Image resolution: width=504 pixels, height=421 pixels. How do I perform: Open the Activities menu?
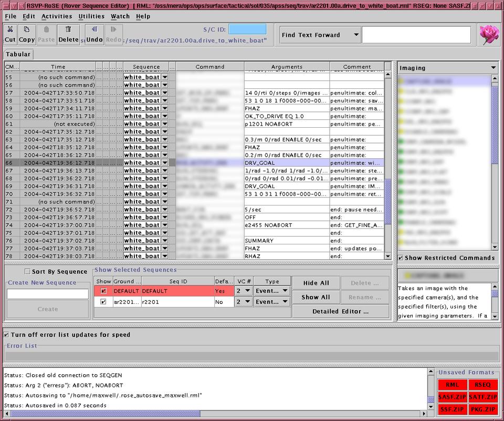[x=57, y=16]
